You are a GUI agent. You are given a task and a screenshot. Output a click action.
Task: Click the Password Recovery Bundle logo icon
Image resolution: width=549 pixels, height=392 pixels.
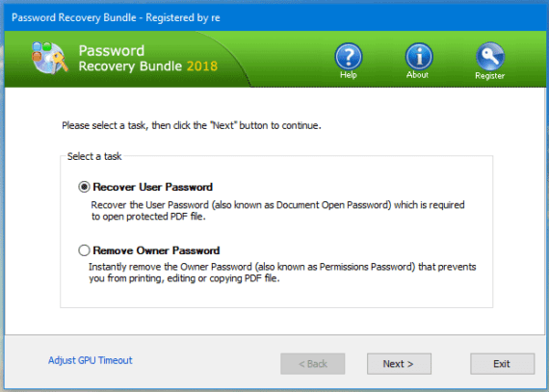coord(49,58)
